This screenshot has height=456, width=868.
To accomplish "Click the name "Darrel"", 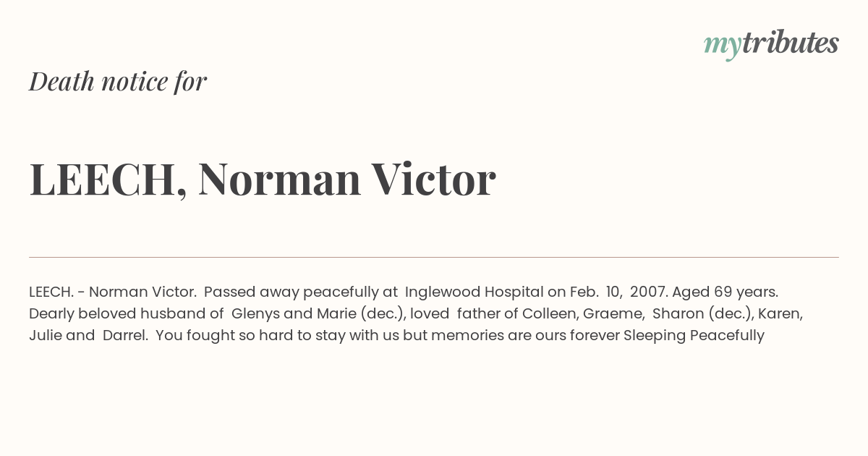I will pos(124,336).
